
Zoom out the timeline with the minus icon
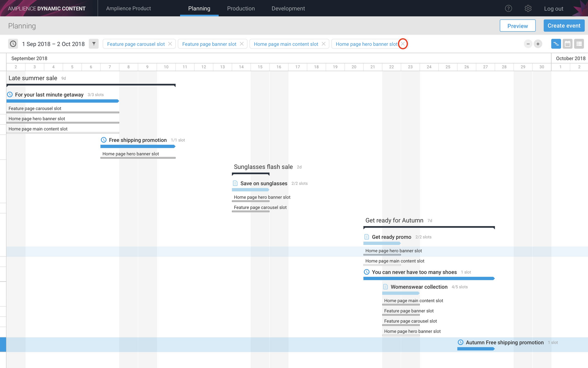pyautogui.click(x=528, y=44)
